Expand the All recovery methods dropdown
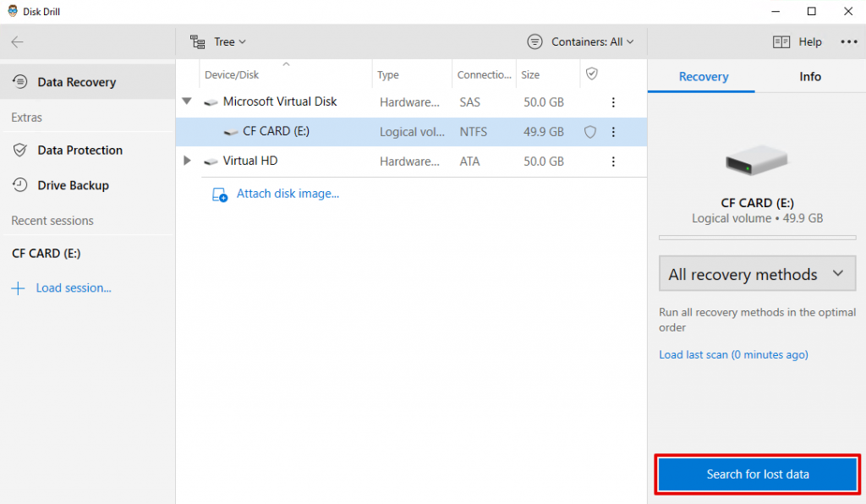The height and width of the screenshot is (504, 866). (757, 274)
